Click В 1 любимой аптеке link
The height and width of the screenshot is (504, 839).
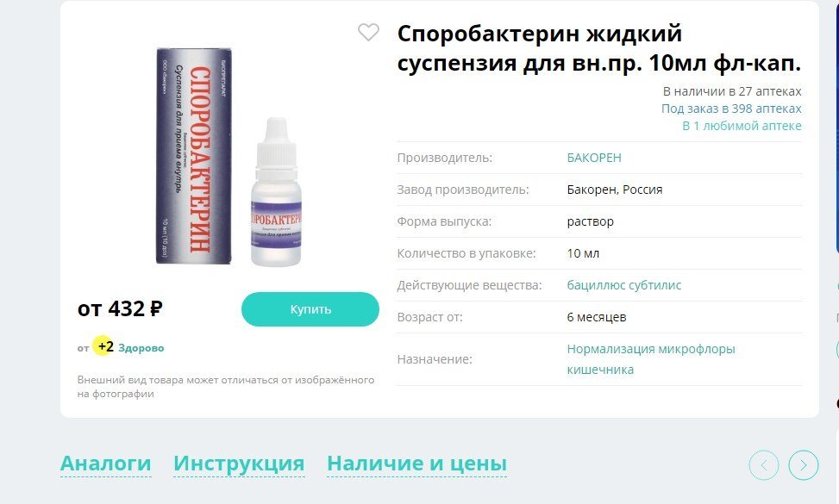pos(742,126)
